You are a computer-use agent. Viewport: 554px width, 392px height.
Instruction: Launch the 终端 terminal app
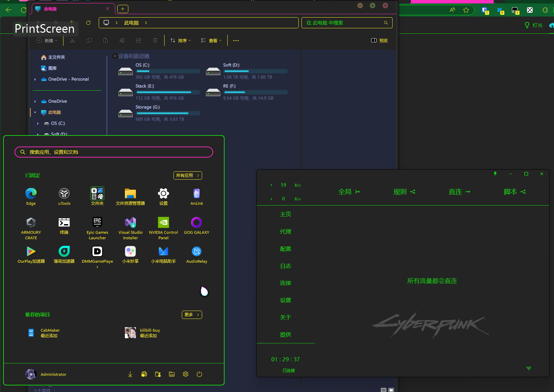pyautogui.click(x=64, y=226)
